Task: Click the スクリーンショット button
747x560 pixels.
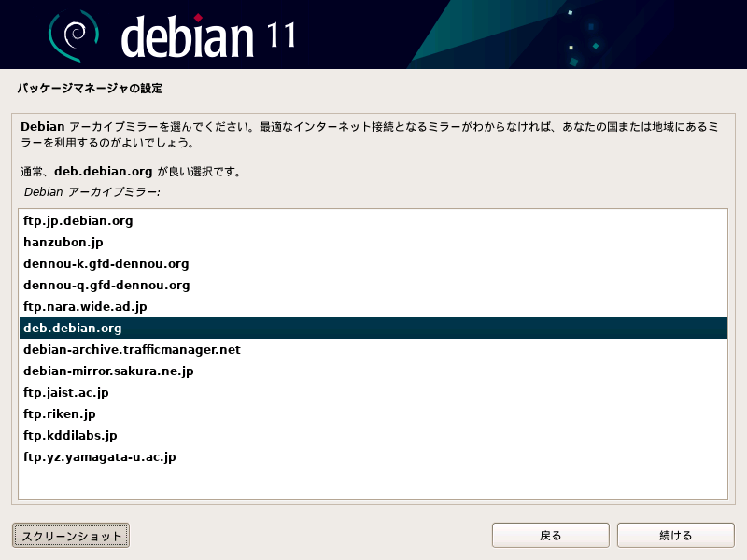Action: 71,536
